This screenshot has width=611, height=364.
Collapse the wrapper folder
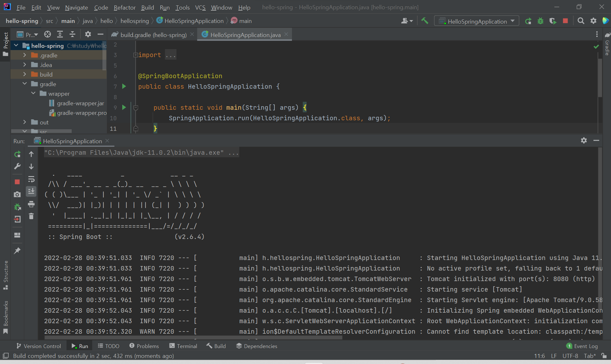[34, 93]
